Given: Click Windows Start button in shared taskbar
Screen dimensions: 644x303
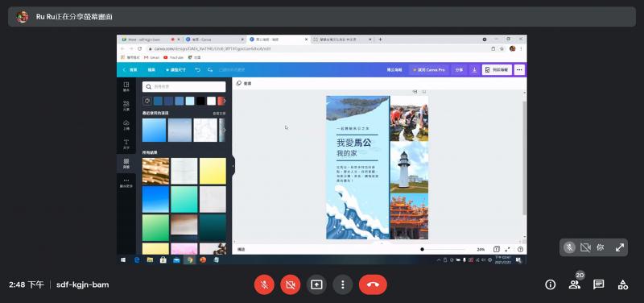Looking at the screenshot, I should pyautogui.click(x=123, y=259).
